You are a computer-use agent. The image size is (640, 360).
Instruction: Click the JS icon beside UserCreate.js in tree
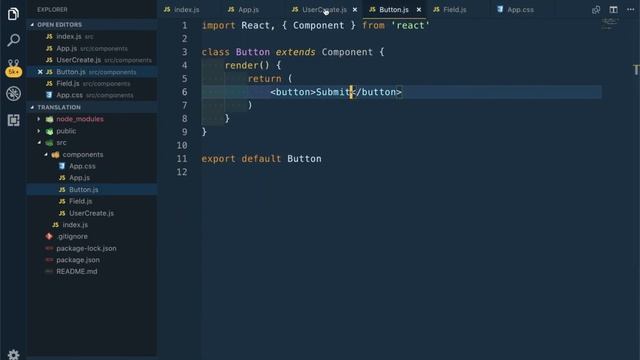tap(62, 213)
